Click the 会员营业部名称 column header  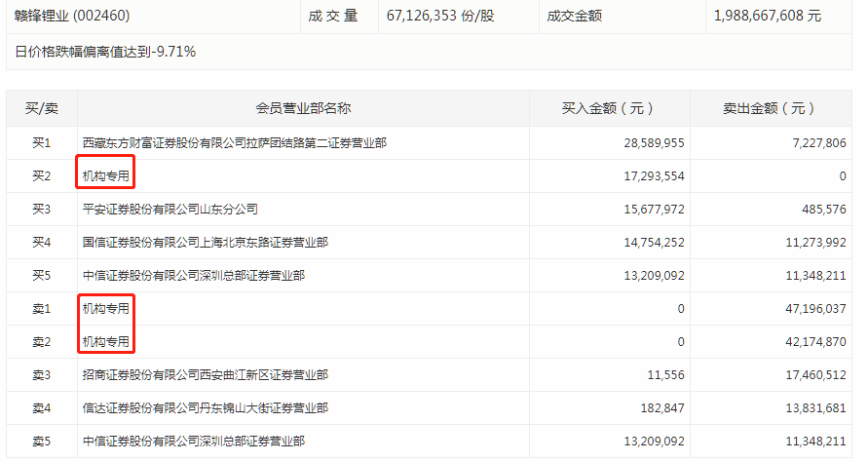click(303, 108)
